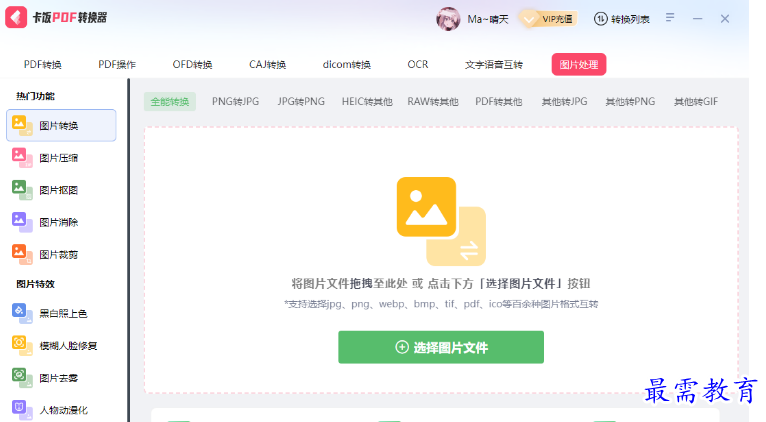Image resolution: width=766 pixels, height=422 pixels.
Task: Click the VIP diamond badge icon
Action: (x=529, y=20)
